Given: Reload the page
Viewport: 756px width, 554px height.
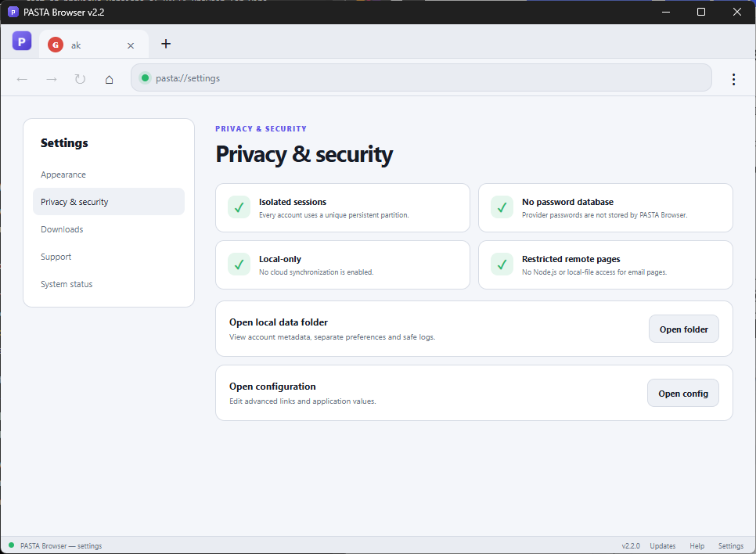Looking at the screenshot, I should tap(80, 78).
